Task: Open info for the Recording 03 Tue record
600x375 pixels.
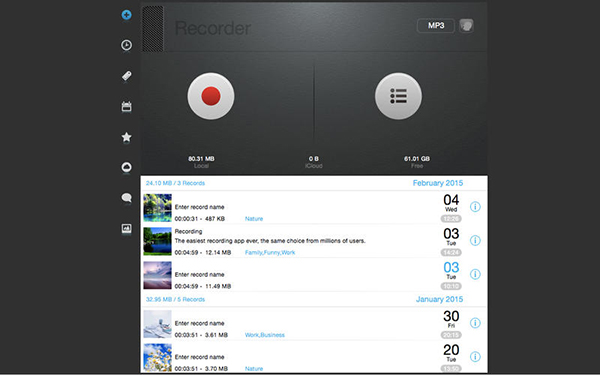Action: pyautogui.click(x=475, y=240)
